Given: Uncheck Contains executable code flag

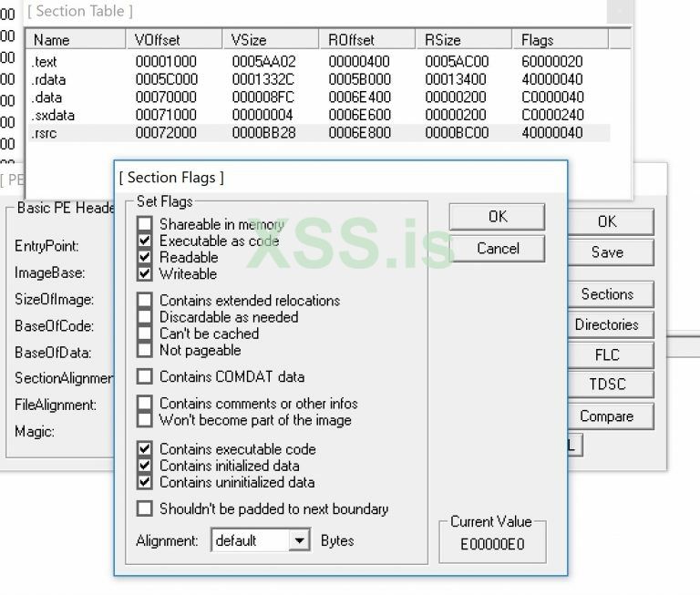Looking at the screenshot, I should 145,448.
